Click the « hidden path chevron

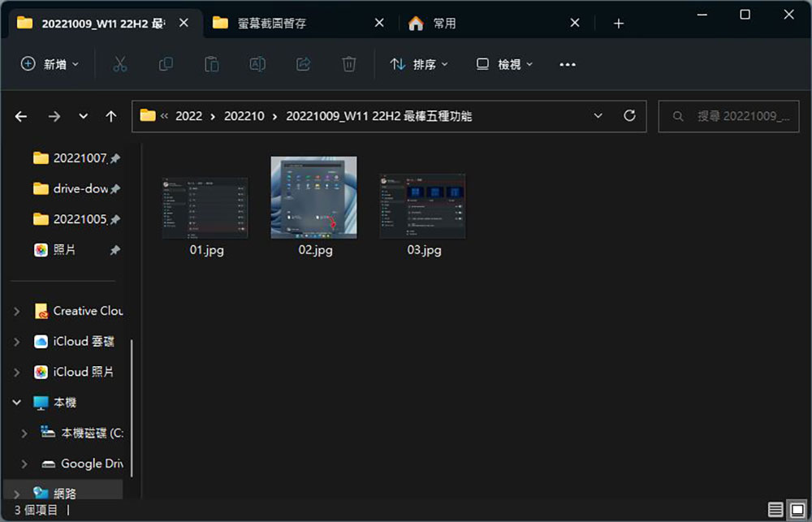(x=164, y=116)
